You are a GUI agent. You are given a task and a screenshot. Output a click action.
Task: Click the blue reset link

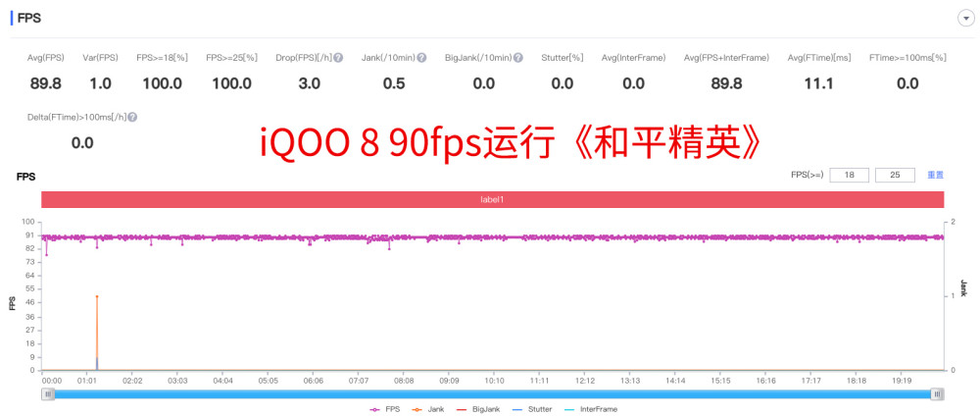click(935, 176)
